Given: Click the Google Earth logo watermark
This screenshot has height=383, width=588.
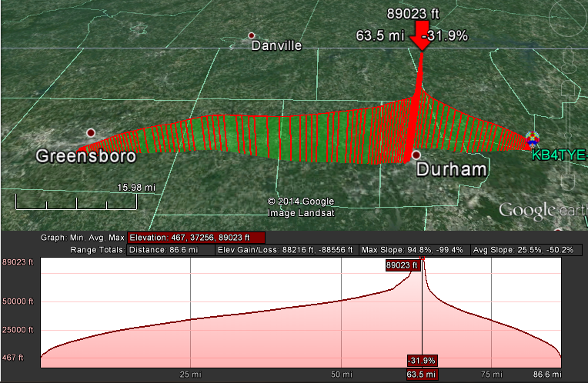Looking at the screenshot, I should point(538,209).
